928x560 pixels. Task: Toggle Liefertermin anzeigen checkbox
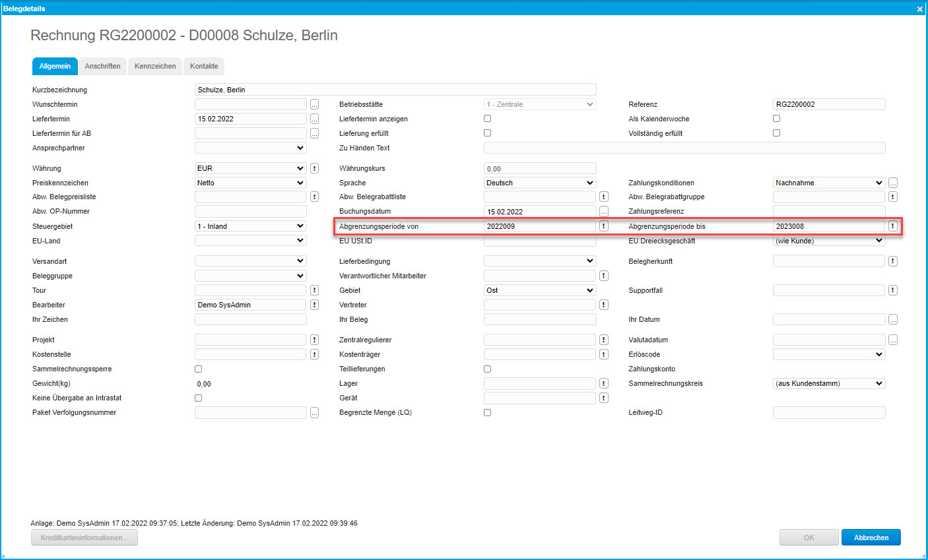[x=487, y=119]
